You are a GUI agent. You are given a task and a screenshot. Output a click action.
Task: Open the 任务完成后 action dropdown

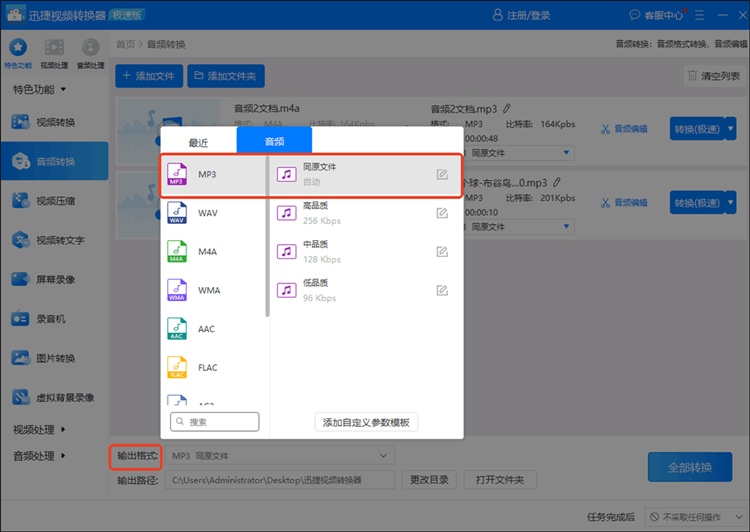pos(696,517)
